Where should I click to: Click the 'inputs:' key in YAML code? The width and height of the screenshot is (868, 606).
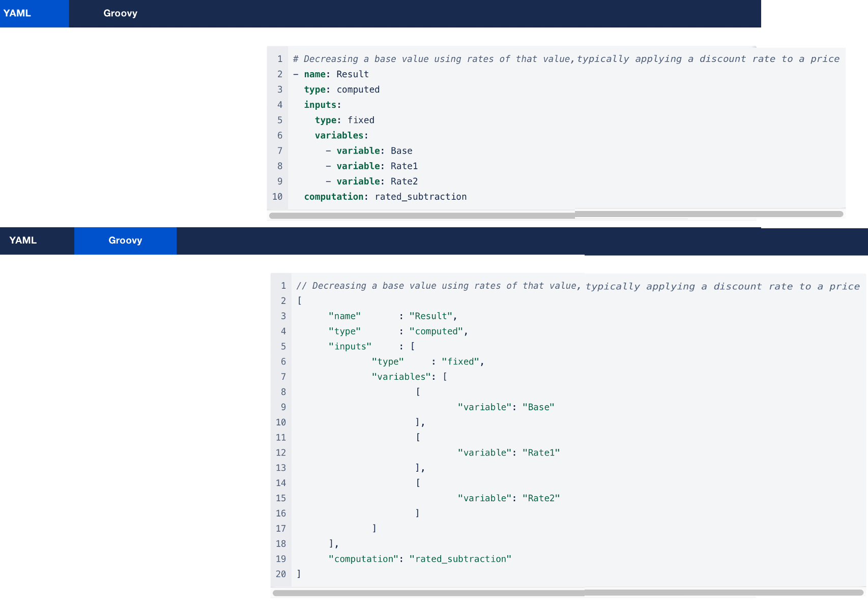point(322,105)
